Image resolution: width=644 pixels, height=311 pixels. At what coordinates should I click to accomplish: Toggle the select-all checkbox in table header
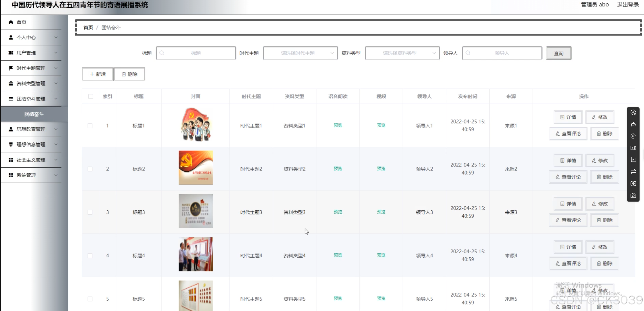(90, 97)
